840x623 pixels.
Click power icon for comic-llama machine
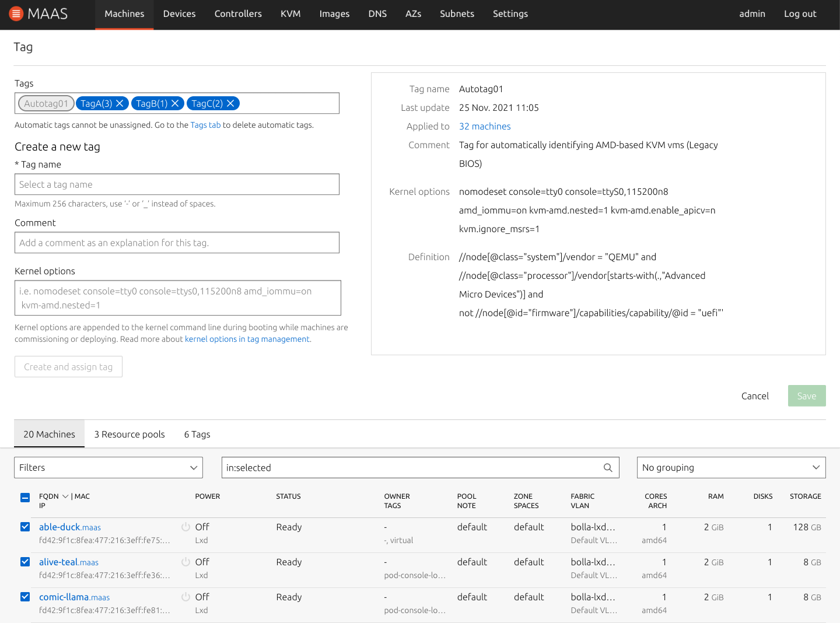[185, 597]
